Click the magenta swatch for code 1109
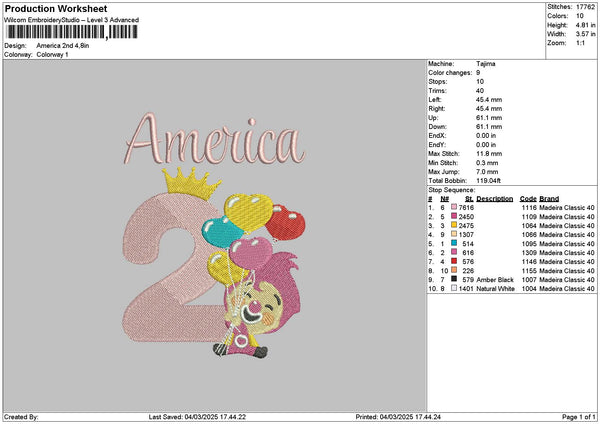Screen dimensions: 600x424 click(454, 217)
